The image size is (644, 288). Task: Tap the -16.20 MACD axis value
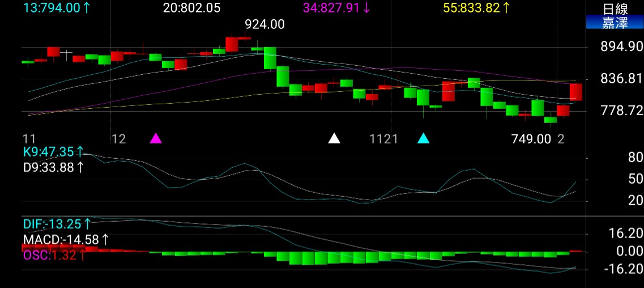pyautogui.click(x=625, y=269)
